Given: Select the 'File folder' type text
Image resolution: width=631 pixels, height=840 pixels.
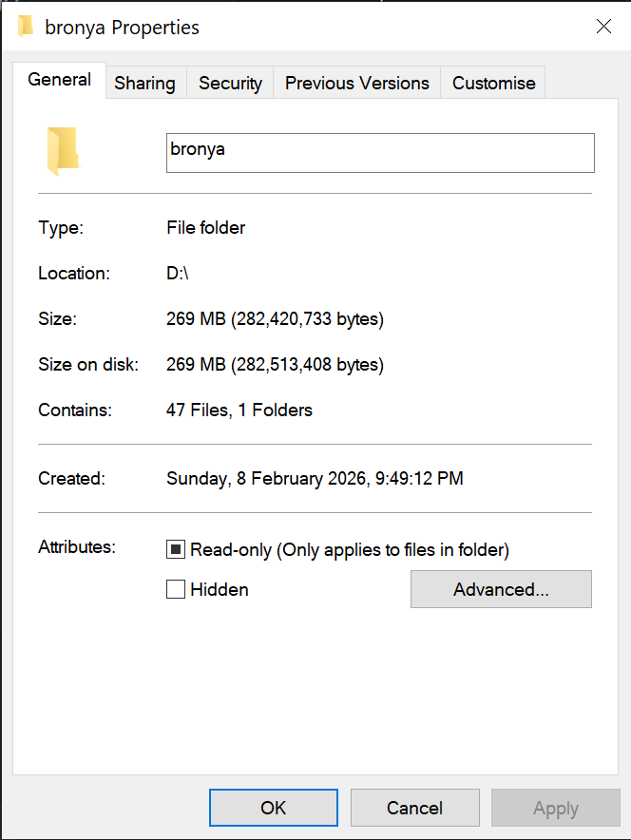Looking at the screenshot, I should pos(205,228).
